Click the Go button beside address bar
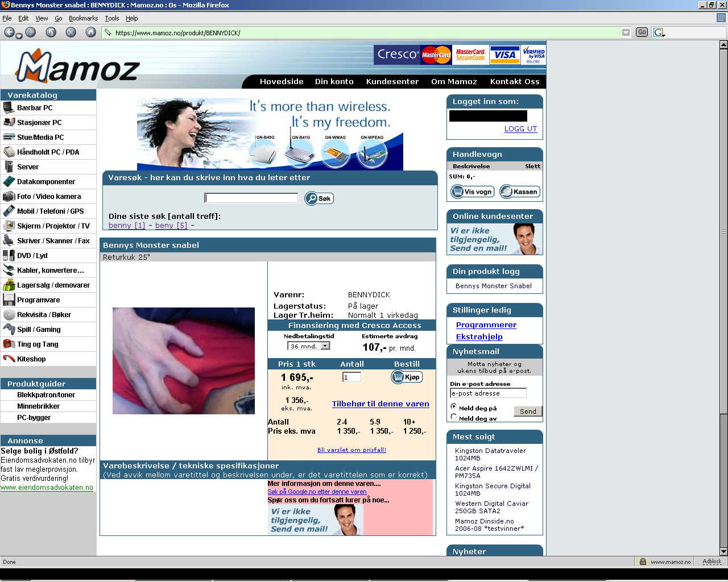Screen dimensions: 728x582 click(642, 32)
